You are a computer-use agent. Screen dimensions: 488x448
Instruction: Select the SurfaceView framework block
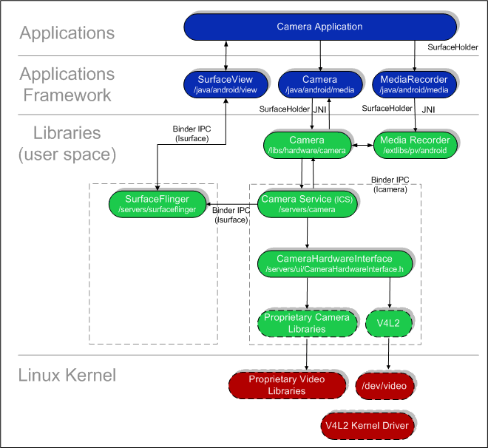225,84
